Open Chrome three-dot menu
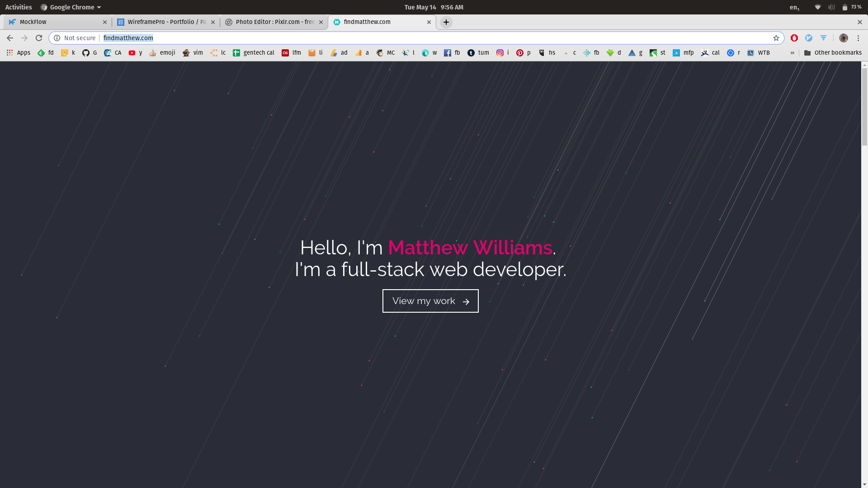 pyautogui.click(x=859, y=38)
